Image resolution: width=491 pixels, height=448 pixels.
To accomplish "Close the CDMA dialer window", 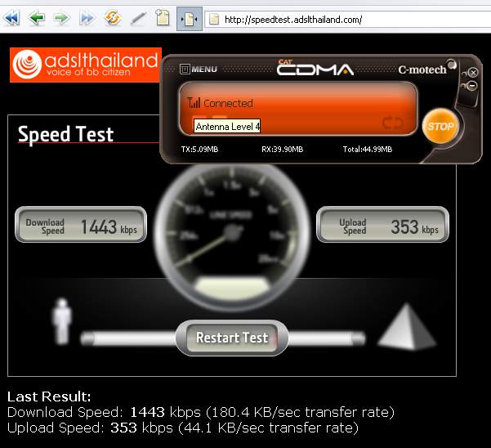I will click(473, 73).
